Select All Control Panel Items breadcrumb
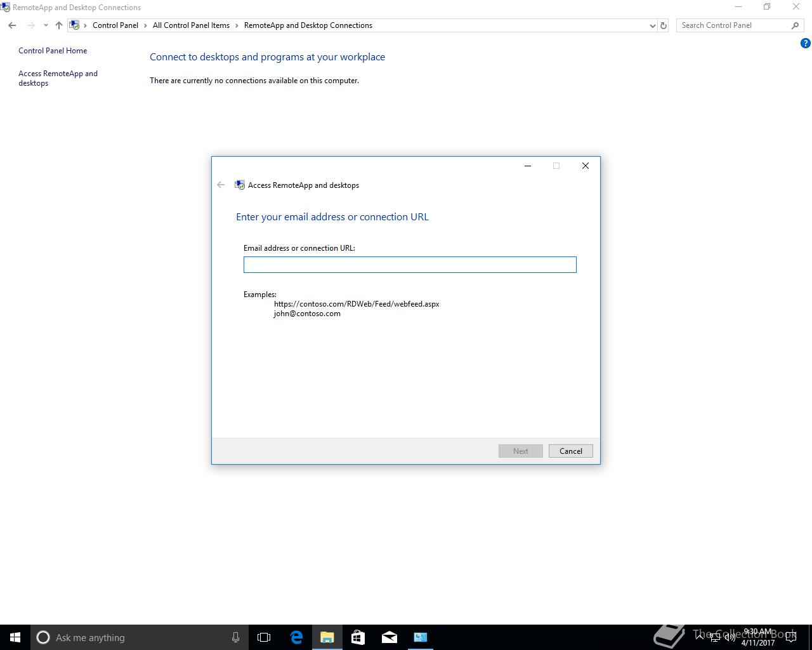This screenshot has height=650, width=812. [191, 25]
